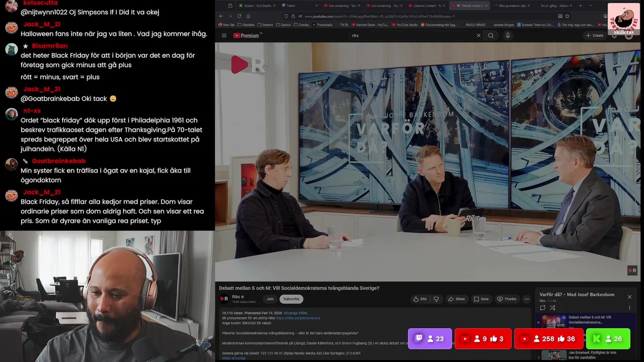Open Riks channel avatar below video
Image resolution: width=644 pixels, height=362 pixels.
(x=224, y=299)
